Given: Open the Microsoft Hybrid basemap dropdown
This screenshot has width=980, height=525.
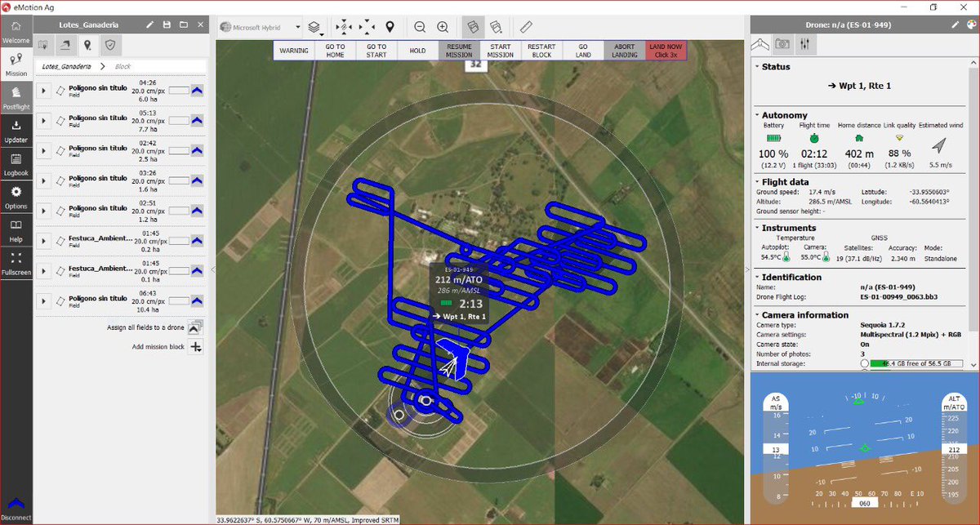Looking at the screenshot, I should pyautogui.click(x=261, y=25).
